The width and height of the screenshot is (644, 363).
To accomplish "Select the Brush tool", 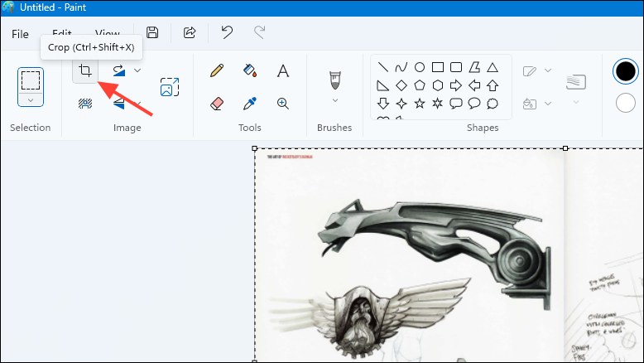I will click(x=335, y=80).
